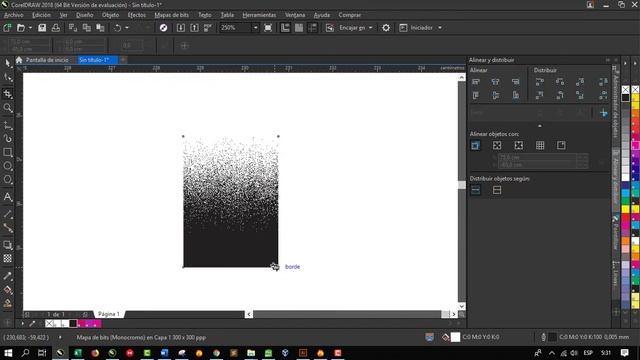Select the Ellipse tool

(x=7, y=166)
